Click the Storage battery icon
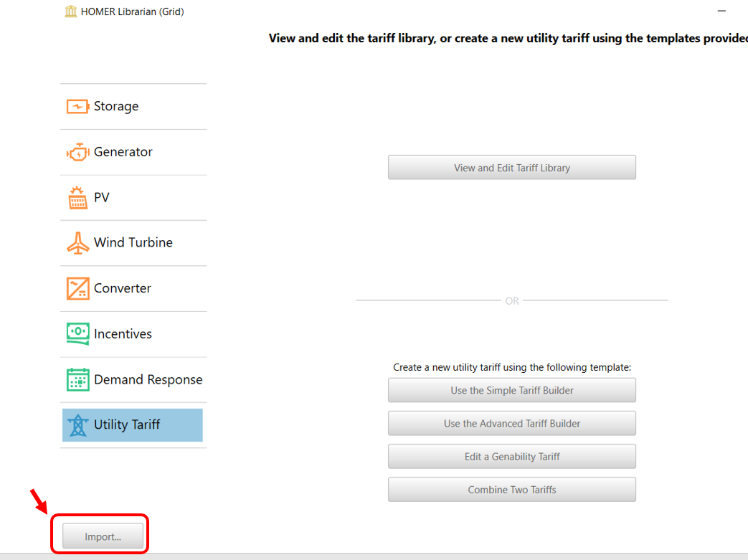748x560 pixels. pos(77,107)
